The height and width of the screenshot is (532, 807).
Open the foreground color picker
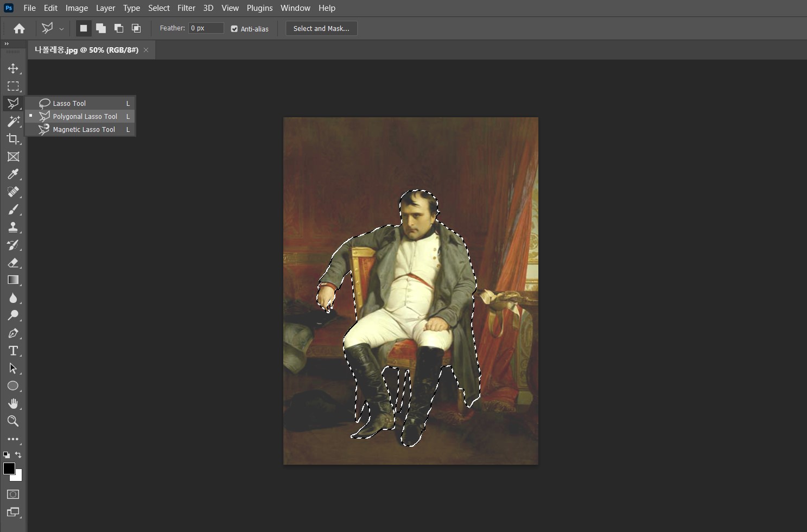pyautogui.click(x=9, y=468)
